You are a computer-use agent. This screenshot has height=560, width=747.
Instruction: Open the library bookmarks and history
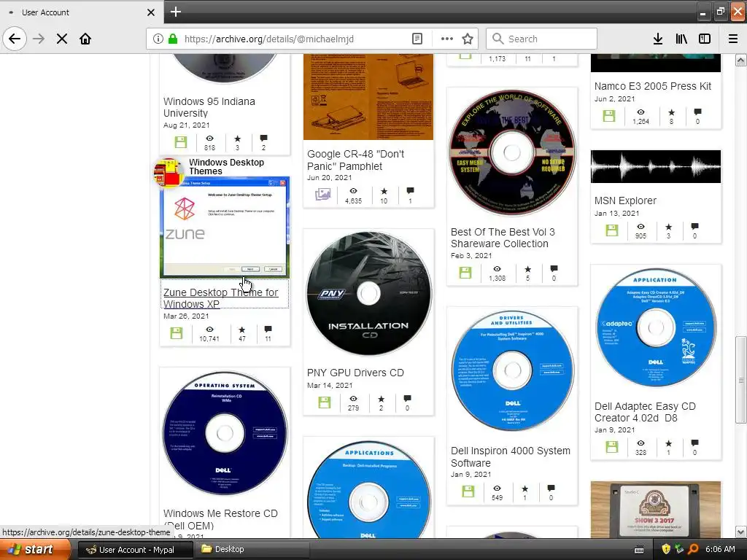(x=681, y=39)
